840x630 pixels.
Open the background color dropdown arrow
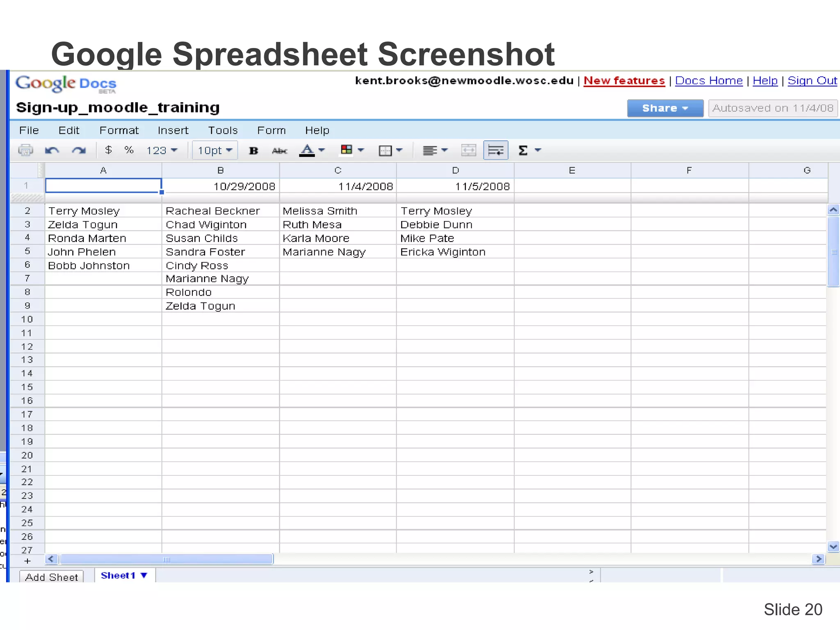tap(361, 150)
